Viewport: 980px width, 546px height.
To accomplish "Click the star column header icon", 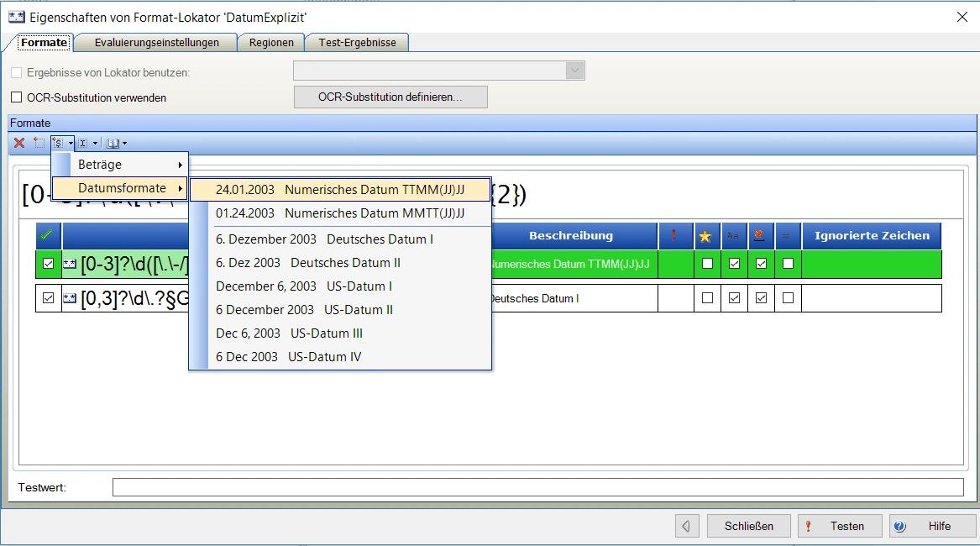I will click(705, 236).
